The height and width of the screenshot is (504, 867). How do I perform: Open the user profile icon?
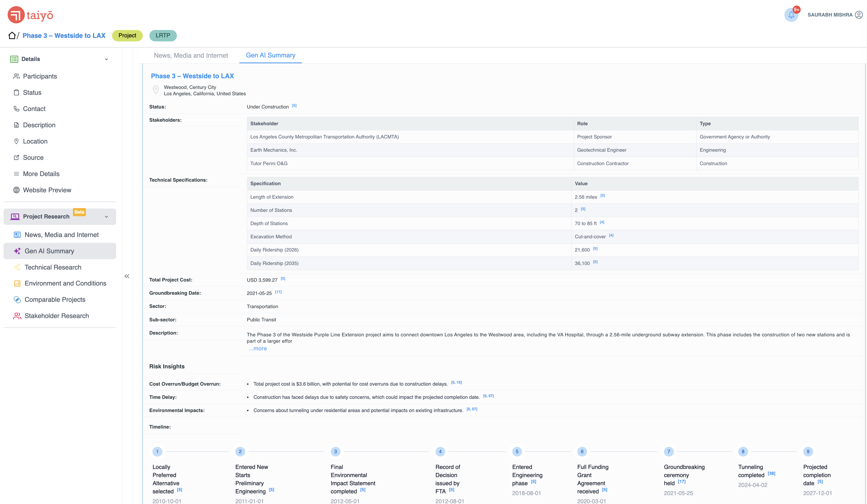[x=859, y=15]
